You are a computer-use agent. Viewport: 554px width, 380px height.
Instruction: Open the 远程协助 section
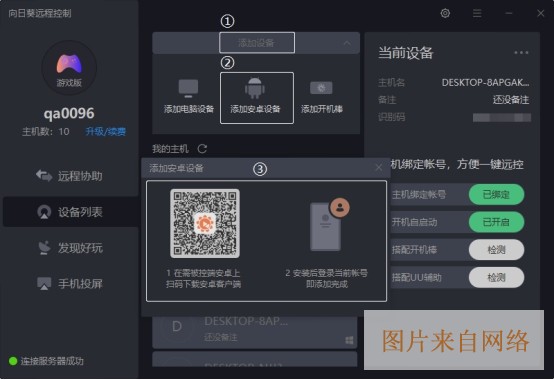[69, 176]
